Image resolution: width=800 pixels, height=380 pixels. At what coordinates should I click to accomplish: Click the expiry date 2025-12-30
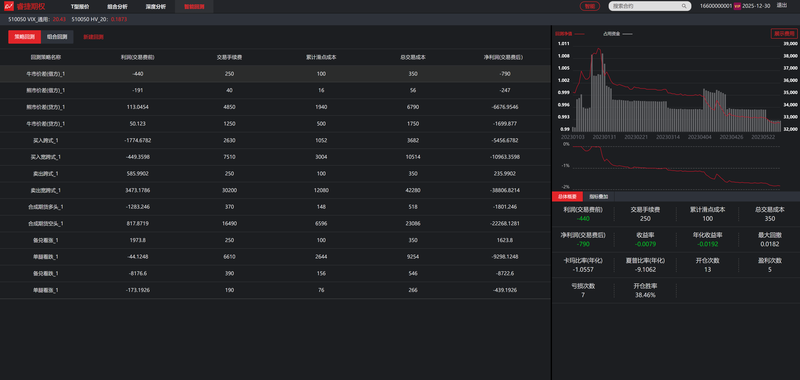click(756, 6)
